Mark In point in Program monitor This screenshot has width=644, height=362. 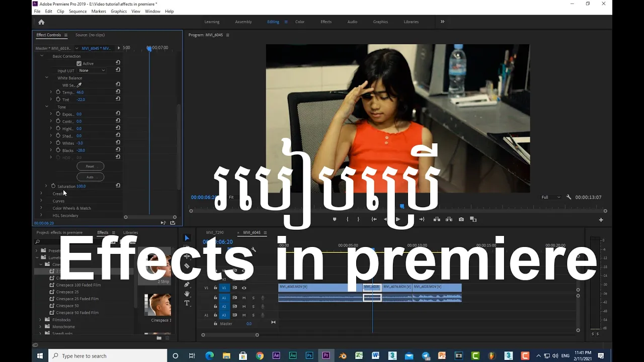pos(347,219)
